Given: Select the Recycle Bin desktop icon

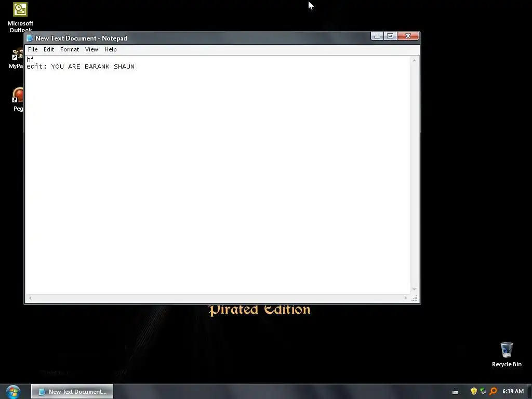Looking at the screenshot, I should pos(507,354).
